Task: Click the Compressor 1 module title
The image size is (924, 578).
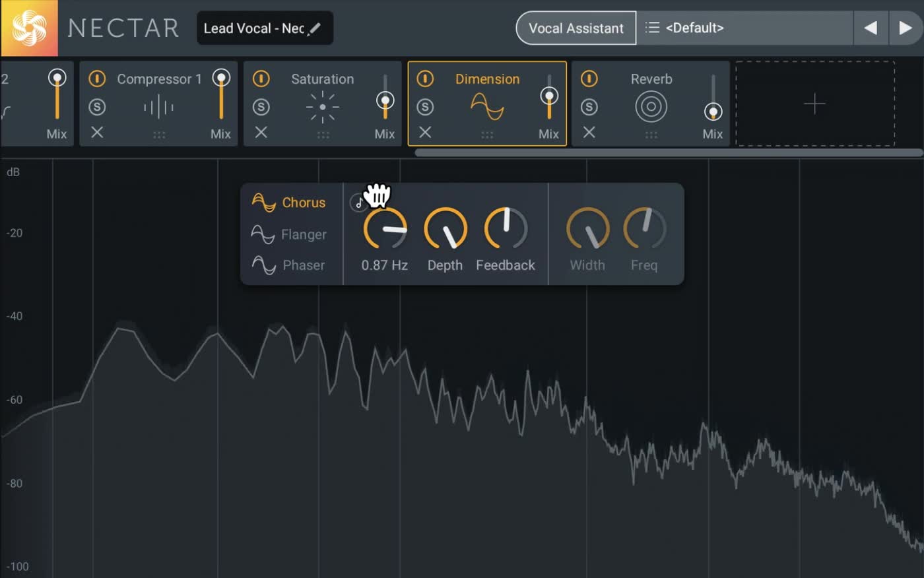Action: tap(159, 79)
